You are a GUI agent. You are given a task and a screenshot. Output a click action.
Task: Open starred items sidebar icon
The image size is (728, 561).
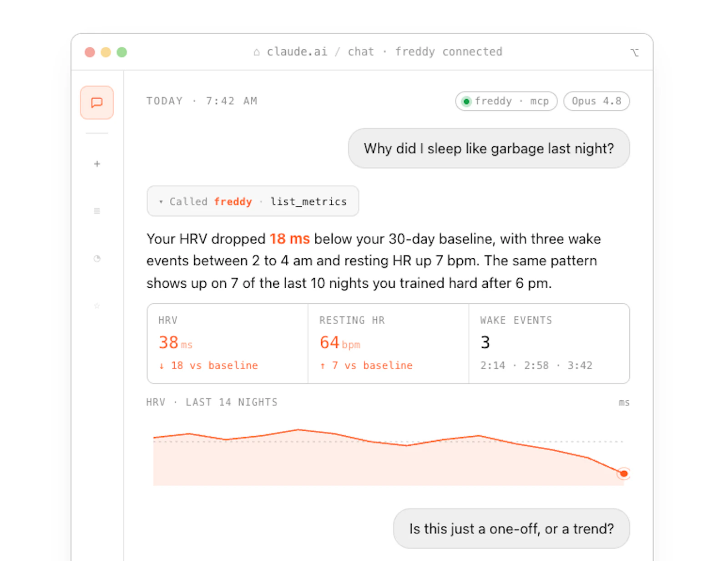[x=97, y=306]
